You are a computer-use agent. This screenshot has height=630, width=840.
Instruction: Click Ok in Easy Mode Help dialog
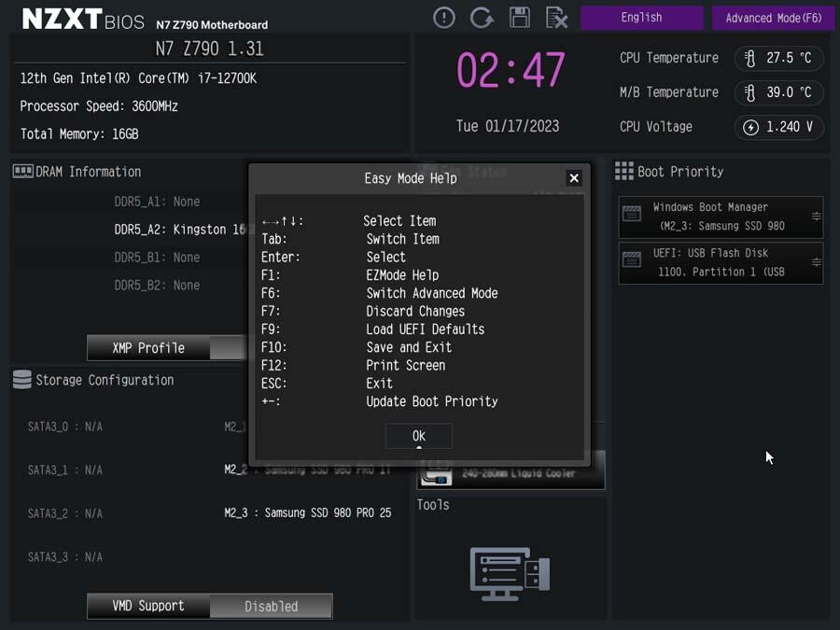click(x=418, y=436)
